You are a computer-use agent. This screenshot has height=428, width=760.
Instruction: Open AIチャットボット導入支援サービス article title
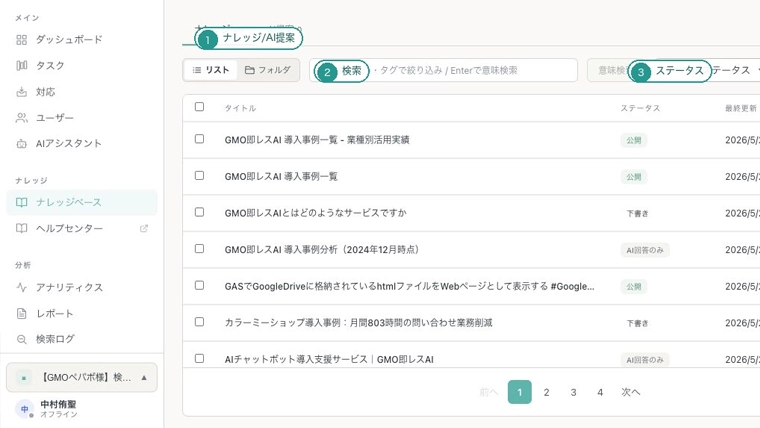(329, 360)
